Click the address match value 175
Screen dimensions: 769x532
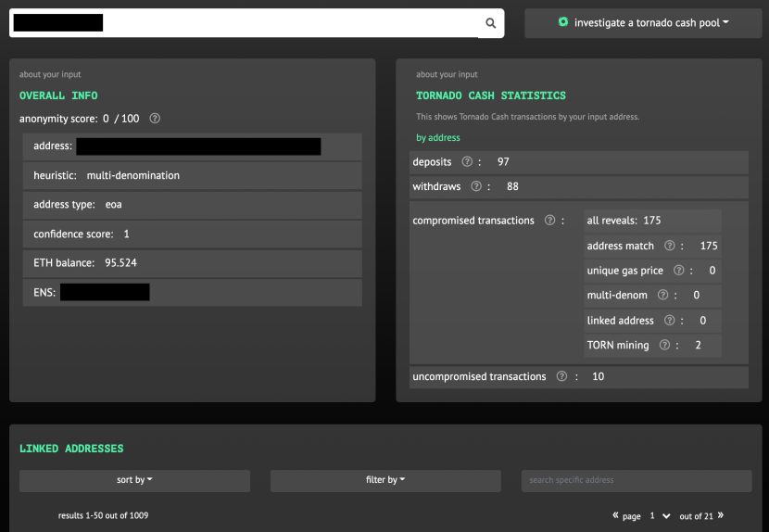(x=709, y=246)
